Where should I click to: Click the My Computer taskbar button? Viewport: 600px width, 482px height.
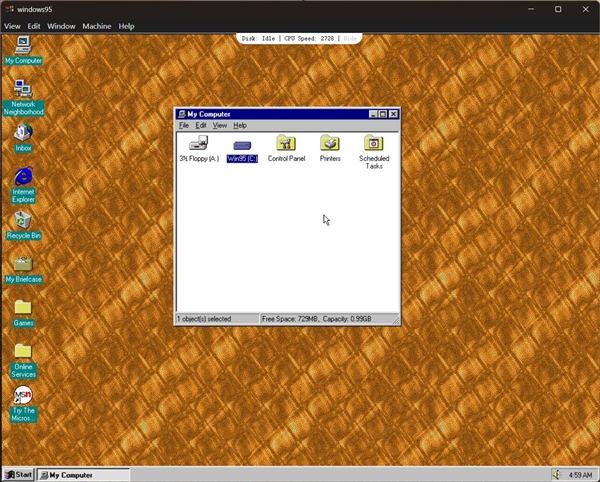[x=84, y=475]
